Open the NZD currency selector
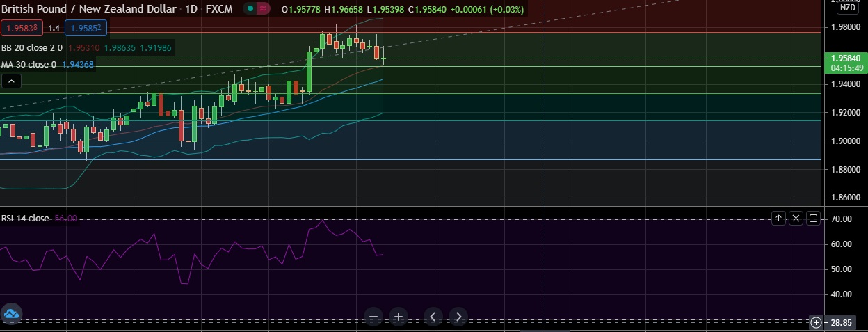Viewport: 868px width, 332px height. (x=847, y=8)
